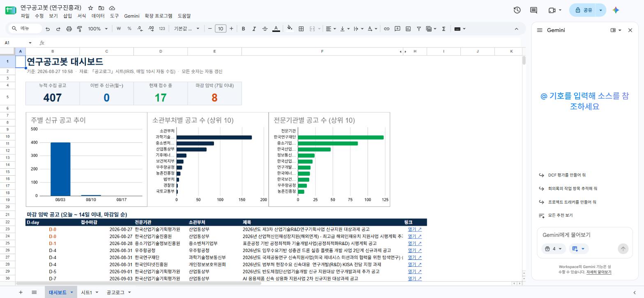Print the spreadsheet

click(x=69, y=29)
